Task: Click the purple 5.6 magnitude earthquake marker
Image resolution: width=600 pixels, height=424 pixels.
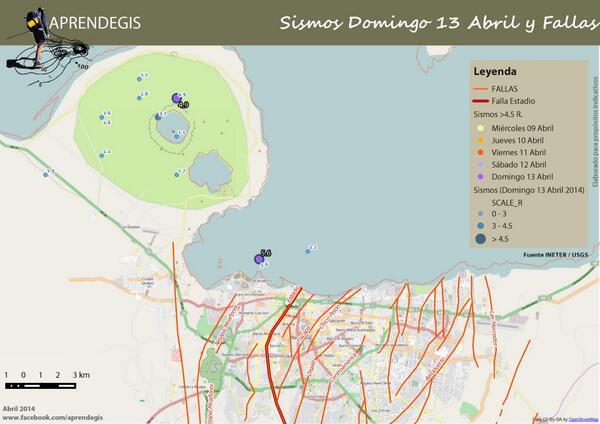Action: click(x=259, y=259)
